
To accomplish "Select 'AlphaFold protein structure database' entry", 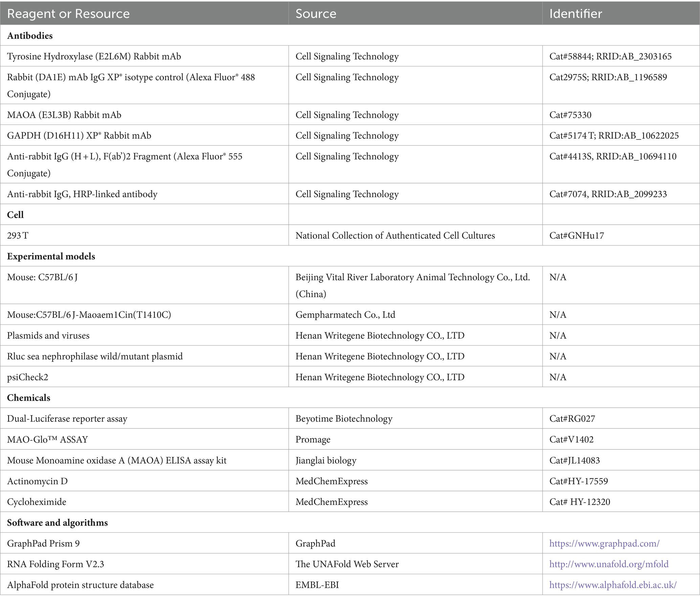I will (x=80, y=585).
